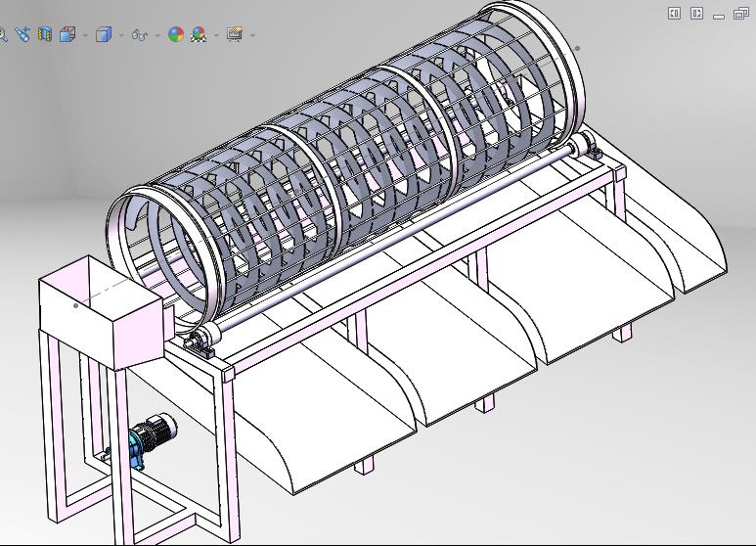Click the Previous View icon
This screenshot has height=546, width=756.
22,34
